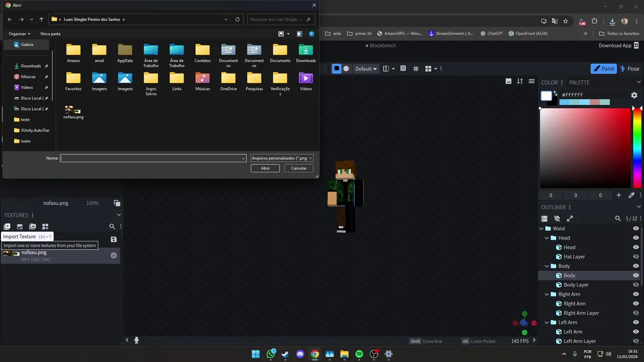Toggle visibility of Head group

click(x=635, y=238)
